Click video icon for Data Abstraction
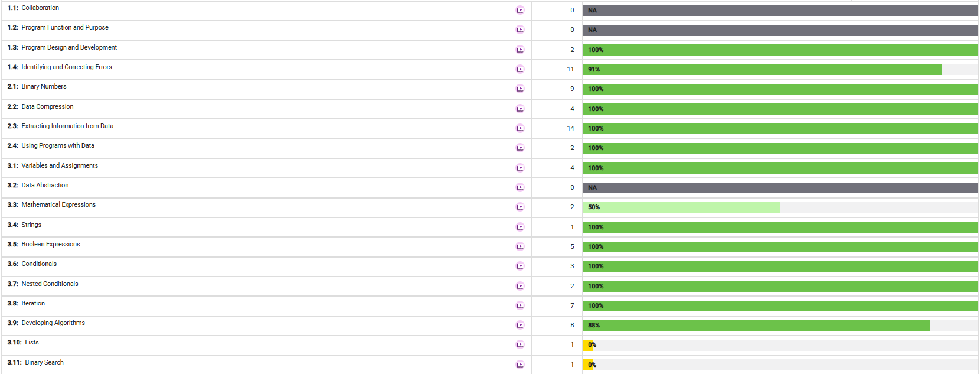Image resolution: width=980 pixels, height=374 pixels. point(520,187)
